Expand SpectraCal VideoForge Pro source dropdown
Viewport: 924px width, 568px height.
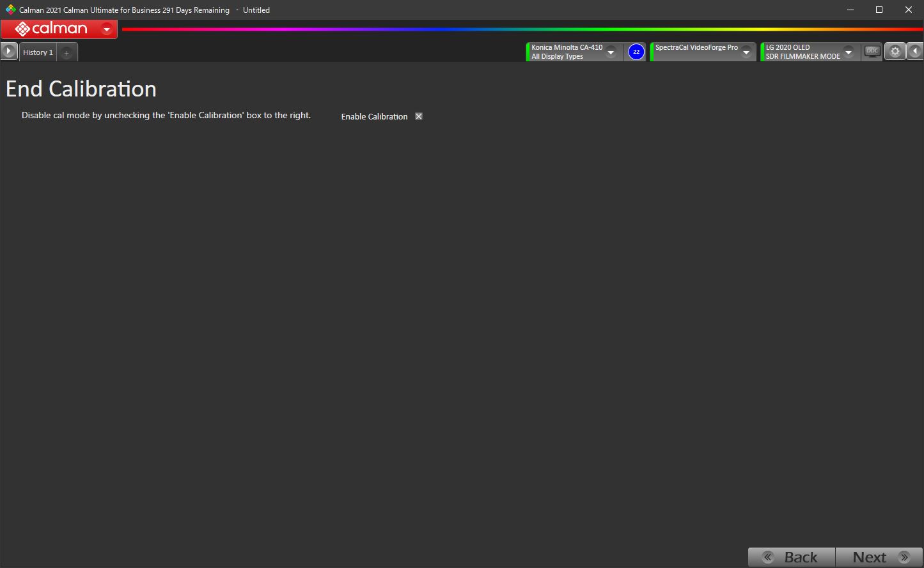coord(746,52)
